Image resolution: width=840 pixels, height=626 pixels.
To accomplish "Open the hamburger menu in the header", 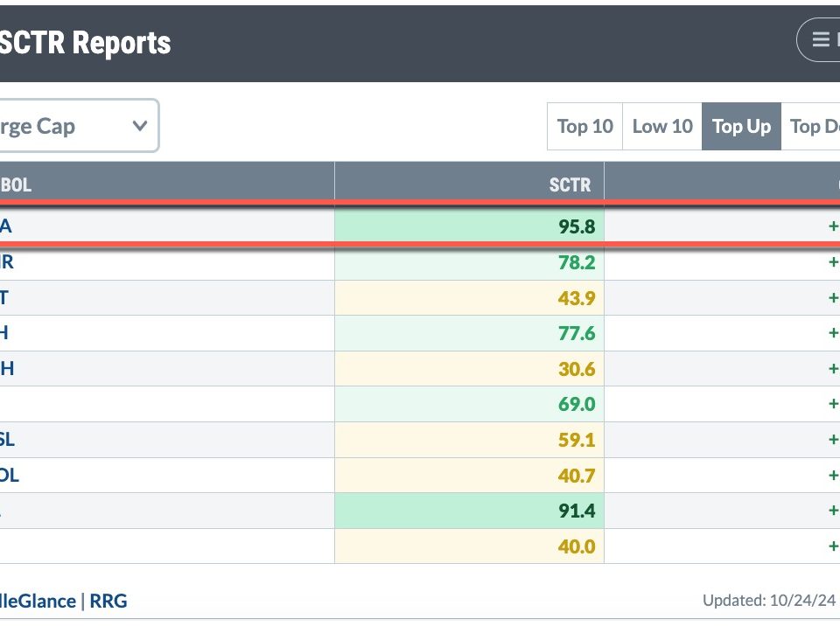I will click(821, 39).
